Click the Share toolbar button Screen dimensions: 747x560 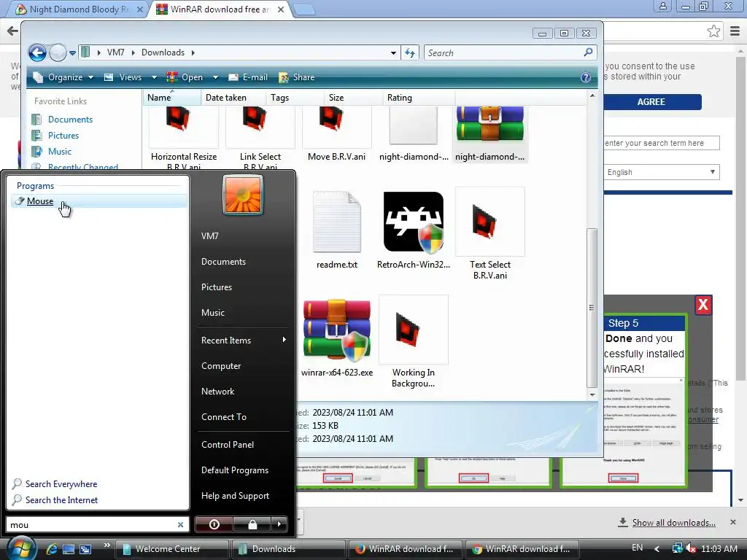pos(296,77)
